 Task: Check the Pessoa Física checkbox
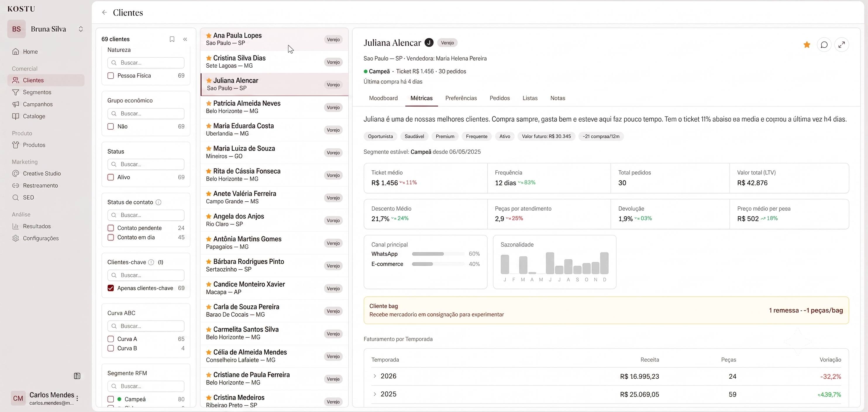click(111, 75)
